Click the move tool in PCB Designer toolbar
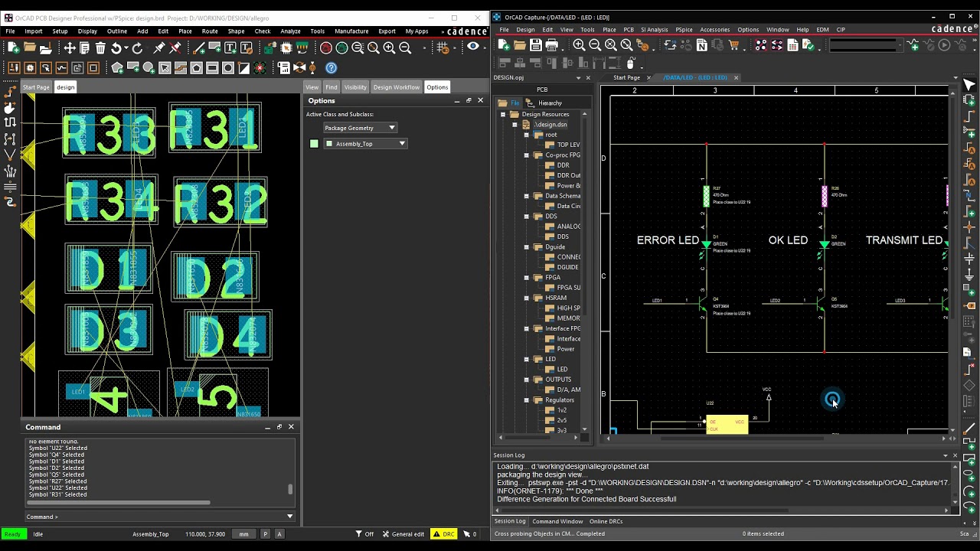The height and width of the screenshot is (551, 980). (70, 47)
